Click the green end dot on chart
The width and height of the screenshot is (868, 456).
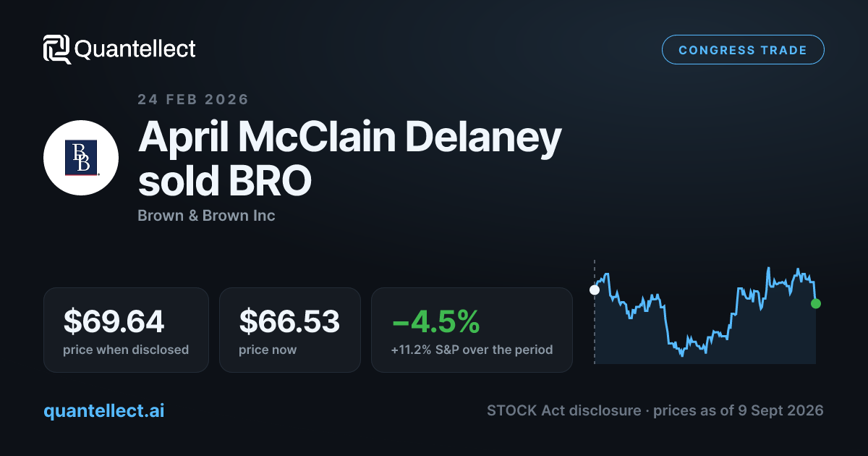pos(816,303)
